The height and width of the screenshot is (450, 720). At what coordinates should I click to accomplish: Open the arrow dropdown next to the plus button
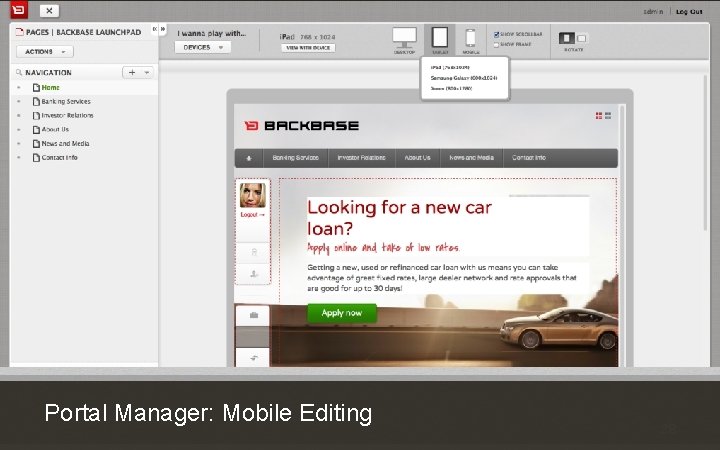(147, 73)
